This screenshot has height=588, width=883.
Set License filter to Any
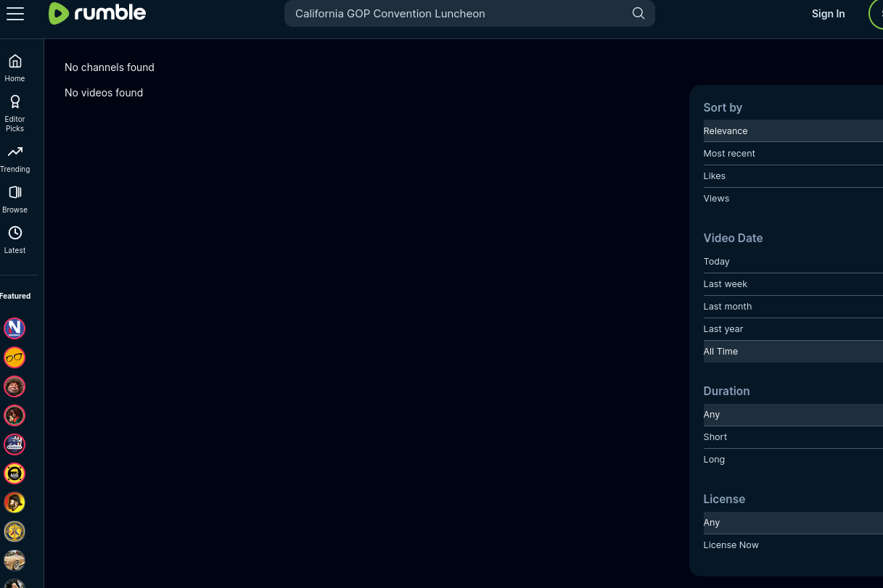point(793,523)
